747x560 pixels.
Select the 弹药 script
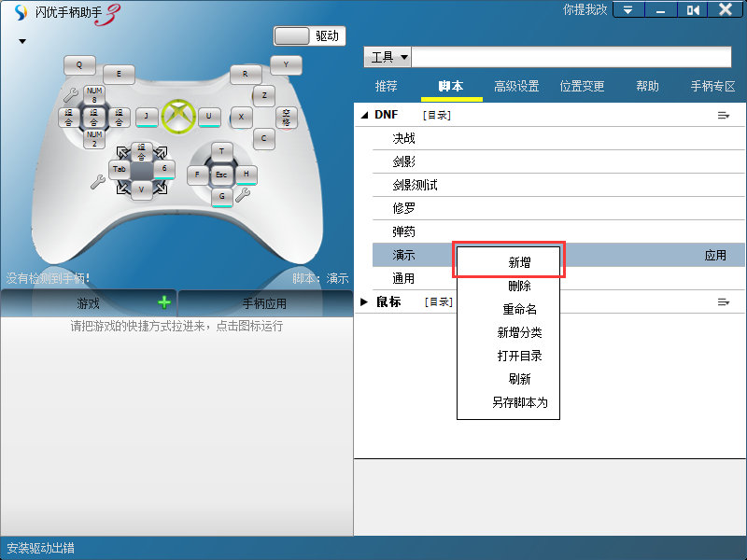click(558, 231)
